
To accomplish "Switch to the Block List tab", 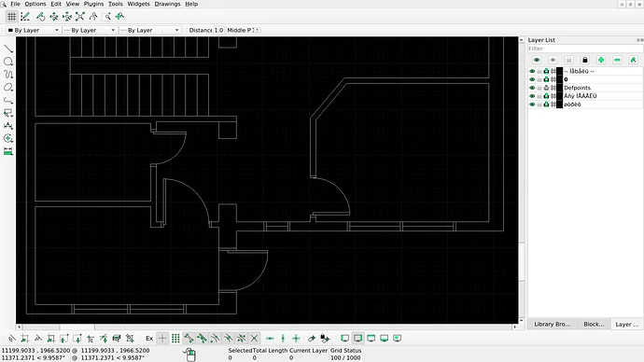I will click(594, 325).
